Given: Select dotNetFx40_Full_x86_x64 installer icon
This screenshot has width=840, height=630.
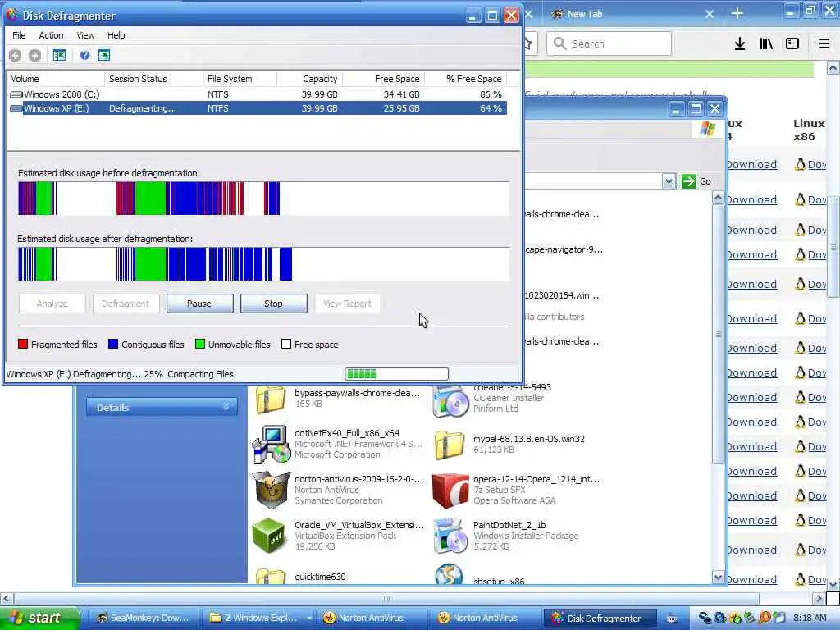Looking at the screenshot, I should tap(271, 444).
